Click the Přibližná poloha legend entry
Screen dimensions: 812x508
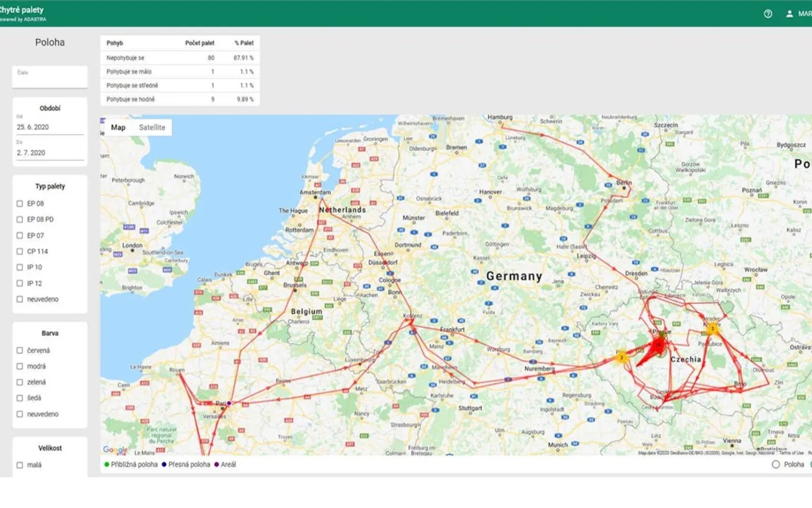(131, 464)
